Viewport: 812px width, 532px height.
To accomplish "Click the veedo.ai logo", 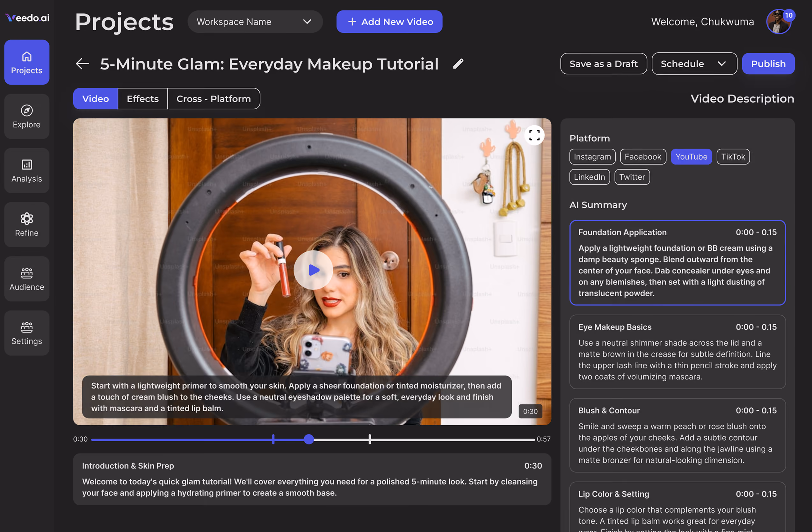I will [x=27, y=18].
